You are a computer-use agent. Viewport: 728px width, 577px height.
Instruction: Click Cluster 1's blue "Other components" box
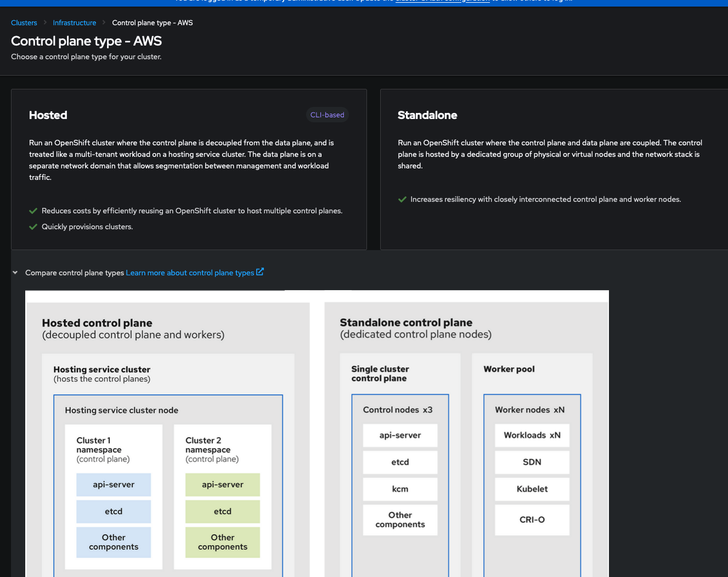114,542
